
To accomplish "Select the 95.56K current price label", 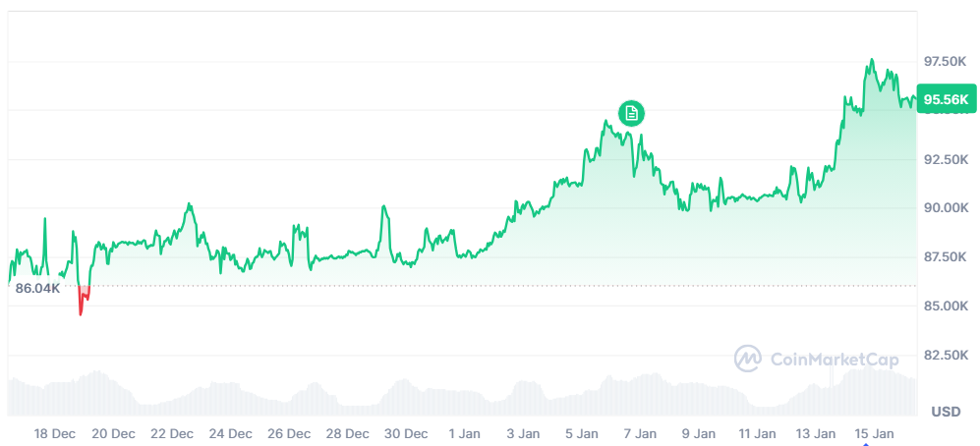I will point(947,98).
